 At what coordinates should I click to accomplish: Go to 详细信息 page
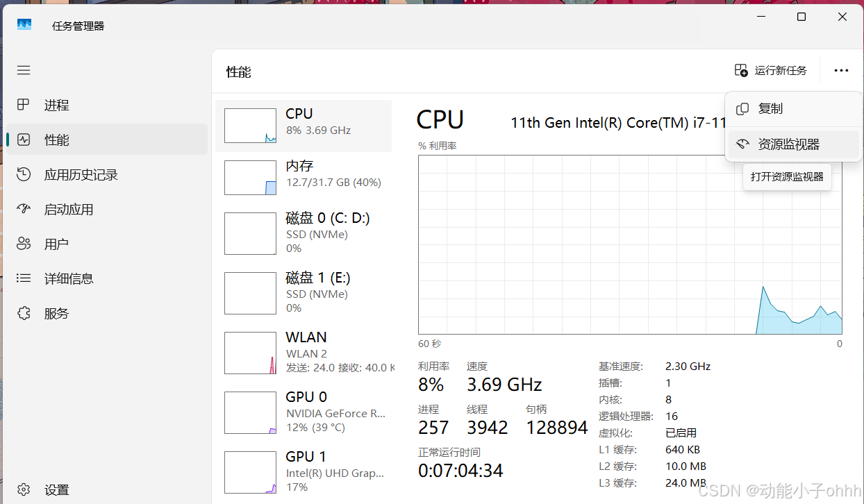69,278
